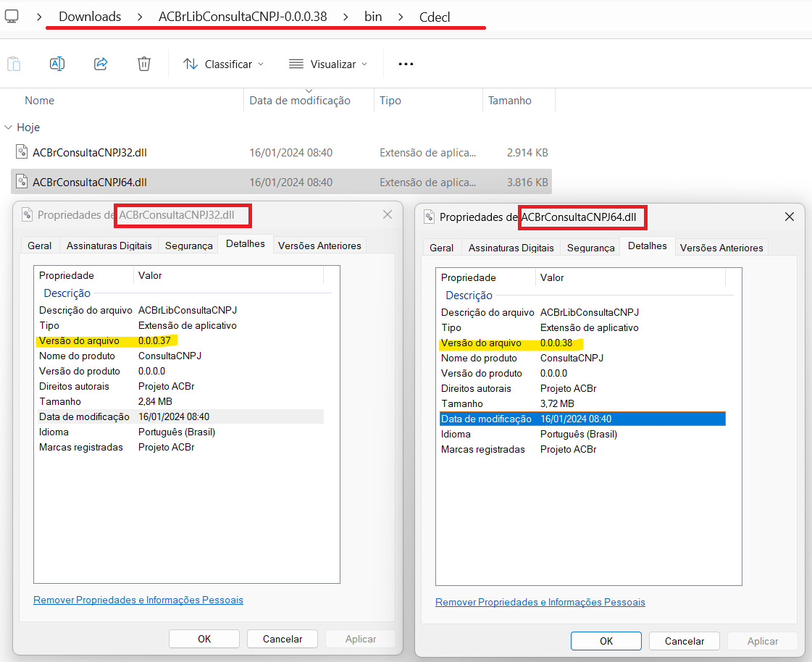Expand chevron before Downloads in breadcrumb
The height and width of the screenshot is (662, 812).
[39, 17]
